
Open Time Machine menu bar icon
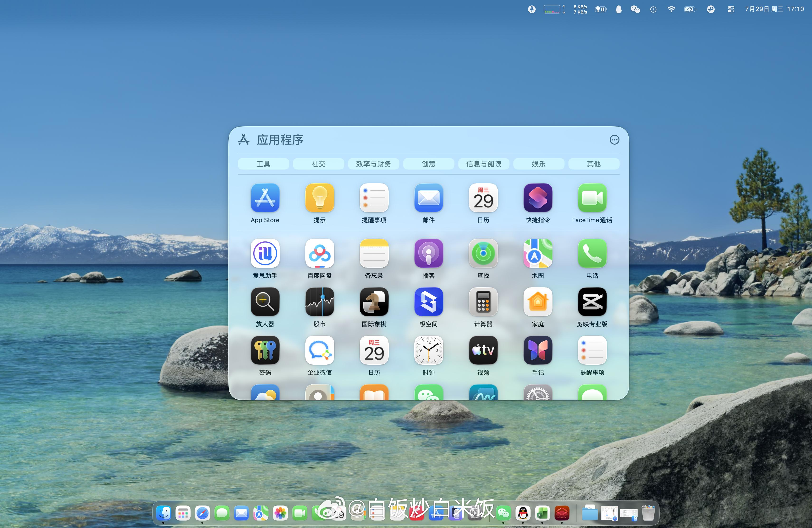[653, 9]
